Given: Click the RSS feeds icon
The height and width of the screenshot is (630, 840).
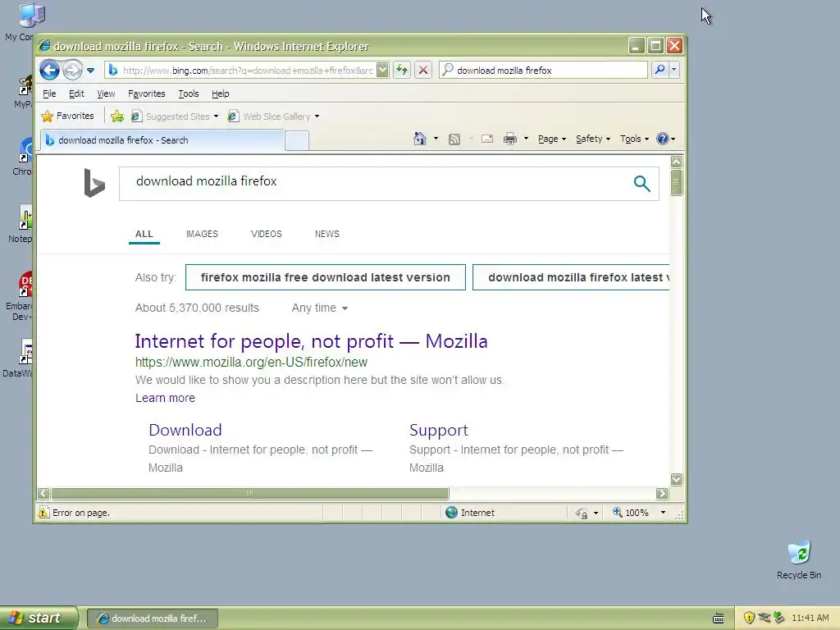Looking at the screenshot, I should click(454, 139).
